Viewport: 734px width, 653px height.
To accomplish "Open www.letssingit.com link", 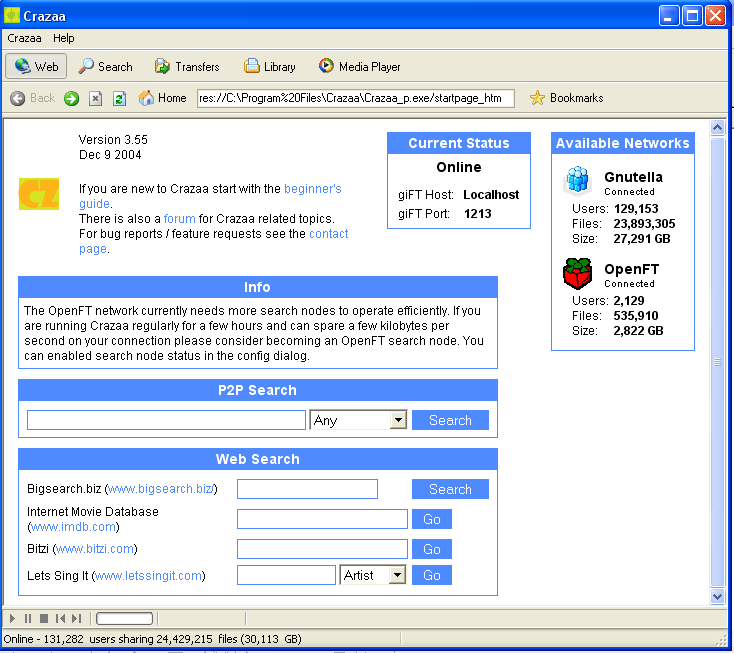I will click(148, 575).
